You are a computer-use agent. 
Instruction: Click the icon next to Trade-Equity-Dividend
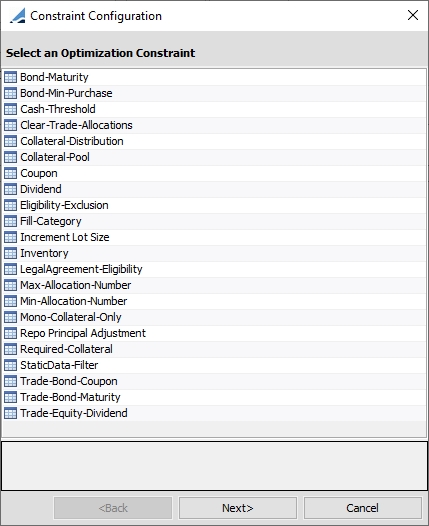pos(10,413)
